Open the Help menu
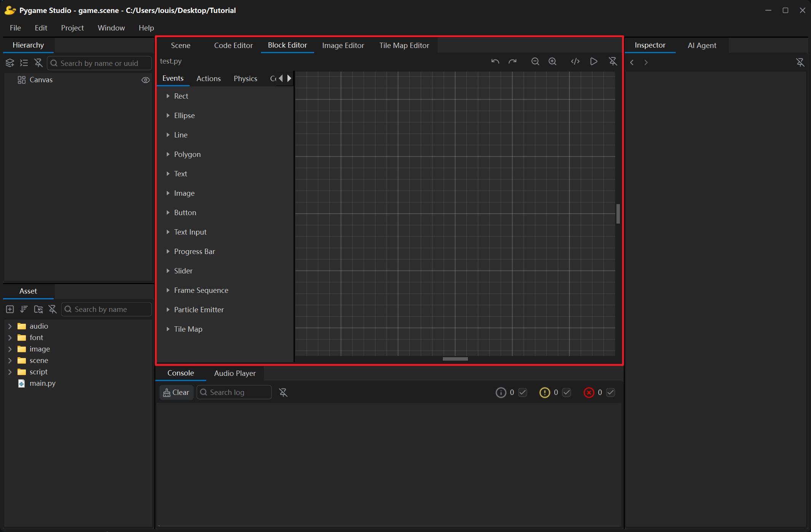The image size is (811, 532). pyautogui.click(x=146, y=28)
